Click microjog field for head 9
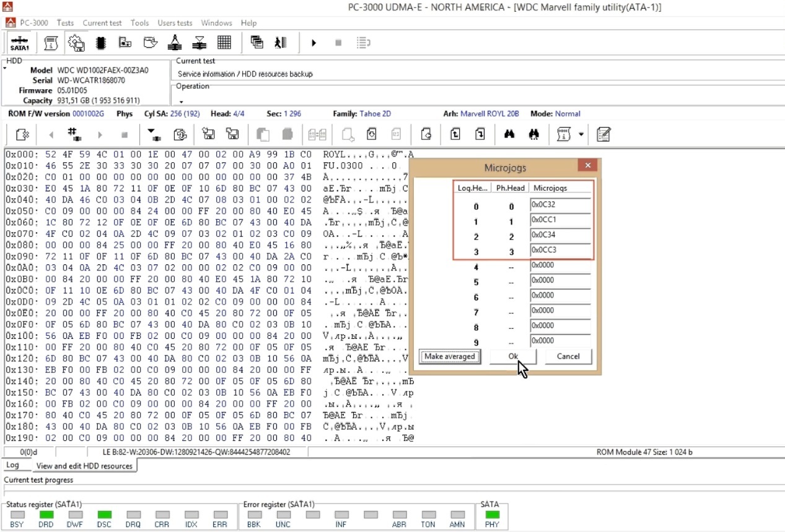Screen dimensions: 785x532 pyautogui.click(x=560, y=341)
